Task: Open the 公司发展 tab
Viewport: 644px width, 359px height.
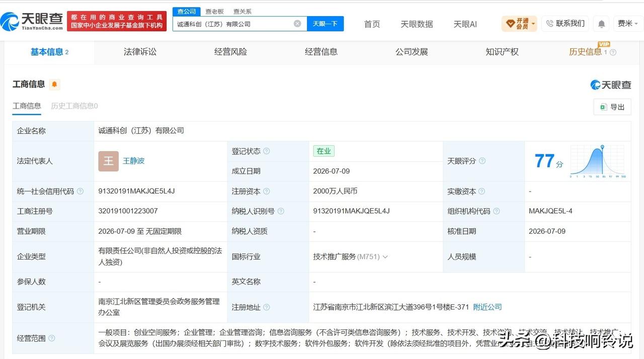Action: coord(412,52)
